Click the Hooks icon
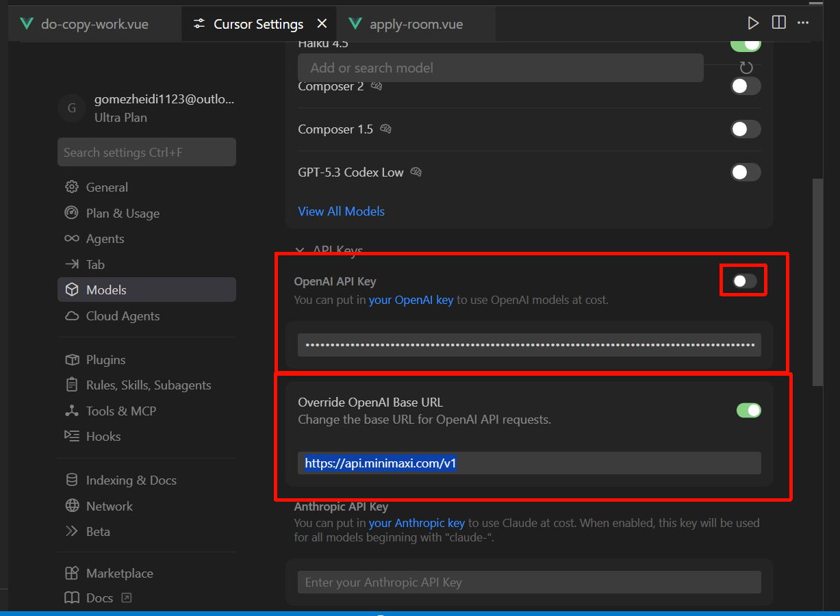Image resolution: width=840 pixels, height=616 pixels. tap(72, 436)
